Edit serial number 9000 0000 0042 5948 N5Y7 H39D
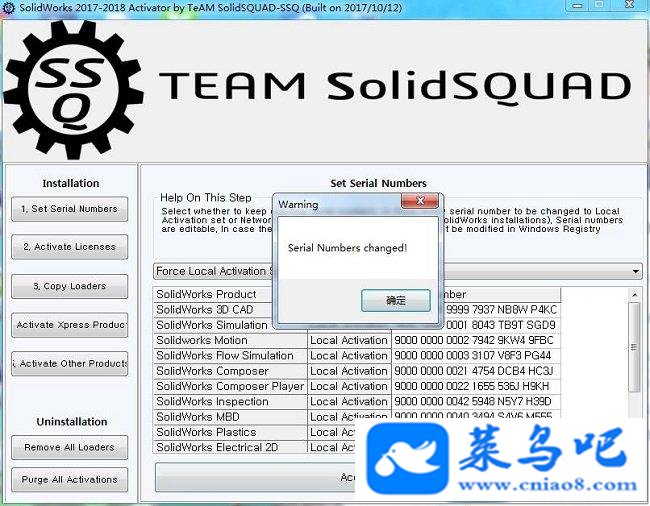 476,402
